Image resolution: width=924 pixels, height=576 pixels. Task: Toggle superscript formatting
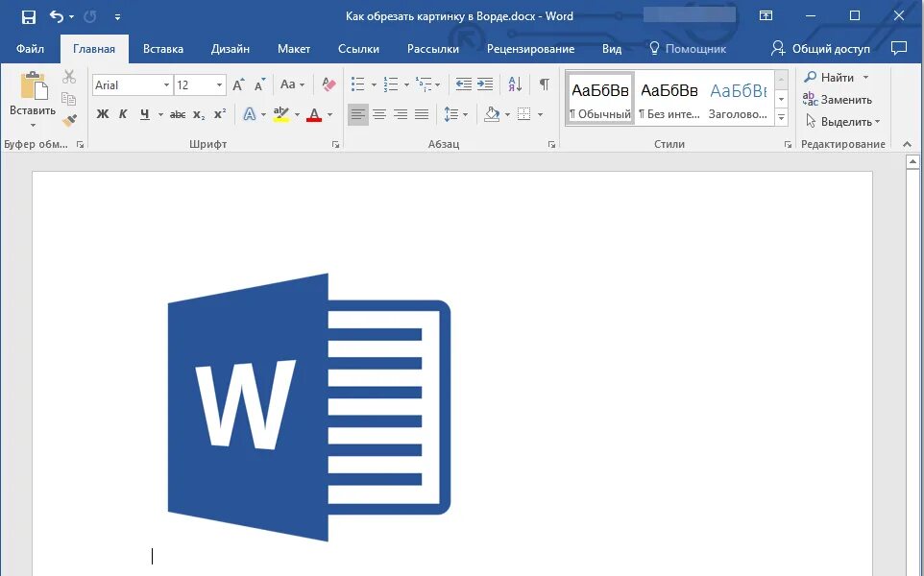(220, 114)
